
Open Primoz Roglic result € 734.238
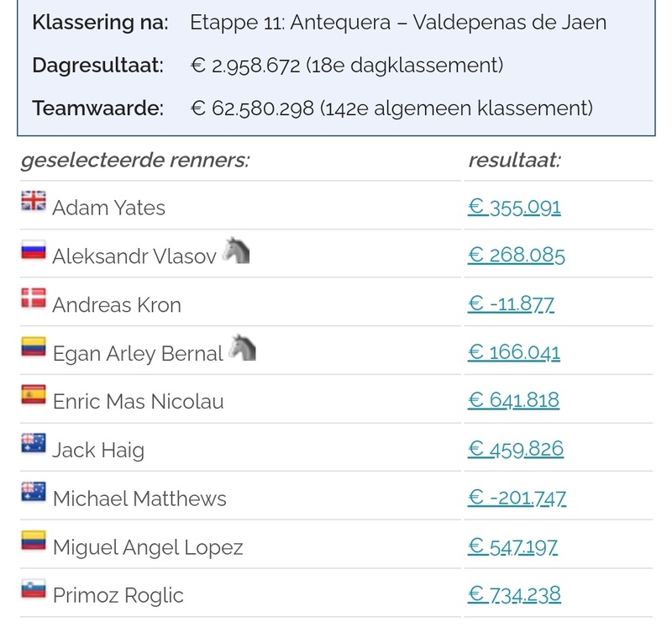(514, 595)
